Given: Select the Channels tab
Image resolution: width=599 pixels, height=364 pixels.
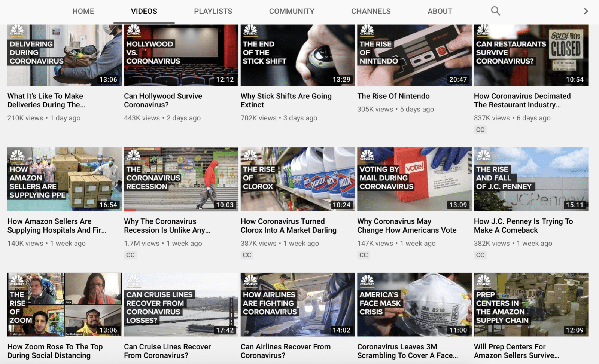Looking at the screenshot, I should [371, 11].
